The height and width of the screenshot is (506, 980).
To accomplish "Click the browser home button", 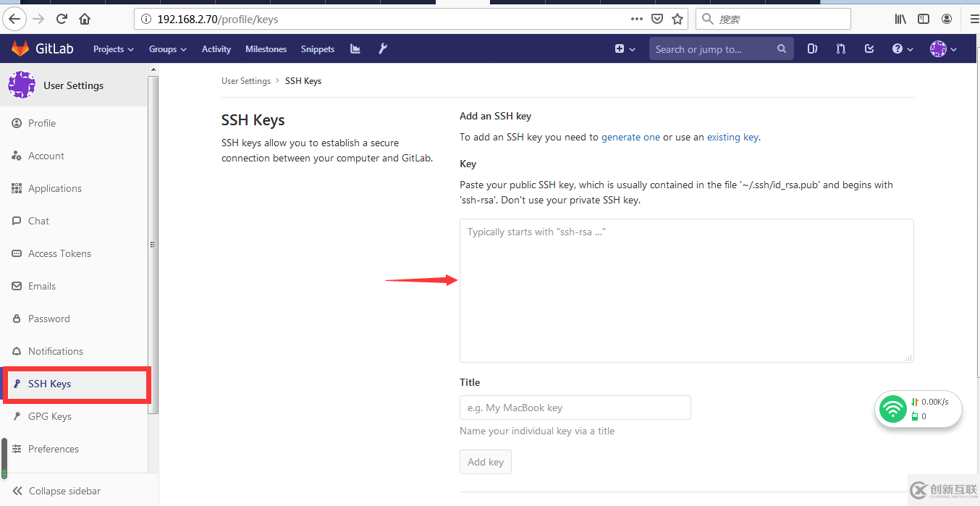I will coord(85,19).
